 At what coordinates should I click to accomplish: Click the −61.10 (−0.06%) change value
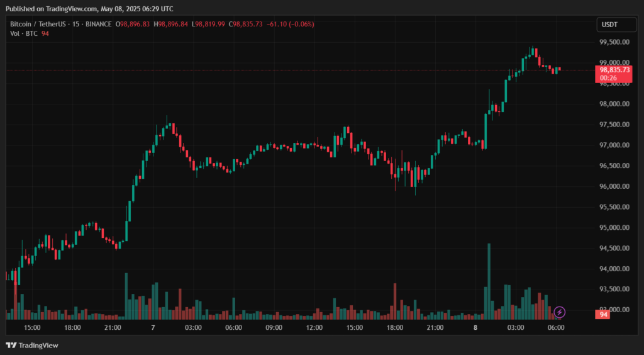[291, 24]
